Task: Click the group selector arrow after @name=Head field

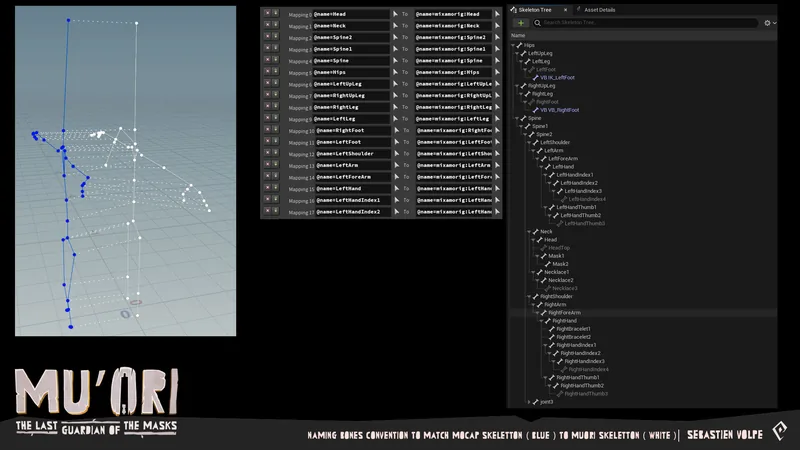Action: [x=395, y=14]
